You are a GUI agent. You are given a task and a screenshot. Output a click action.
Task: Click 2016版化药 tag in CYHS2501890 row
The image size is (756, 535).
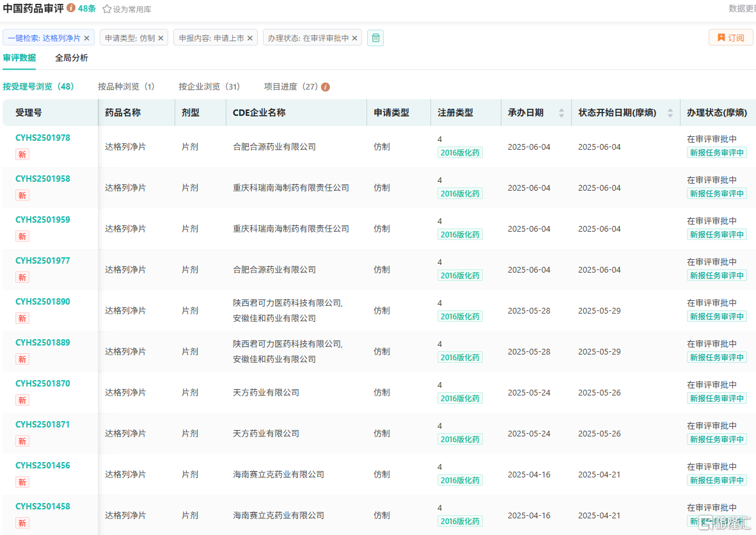460,317
